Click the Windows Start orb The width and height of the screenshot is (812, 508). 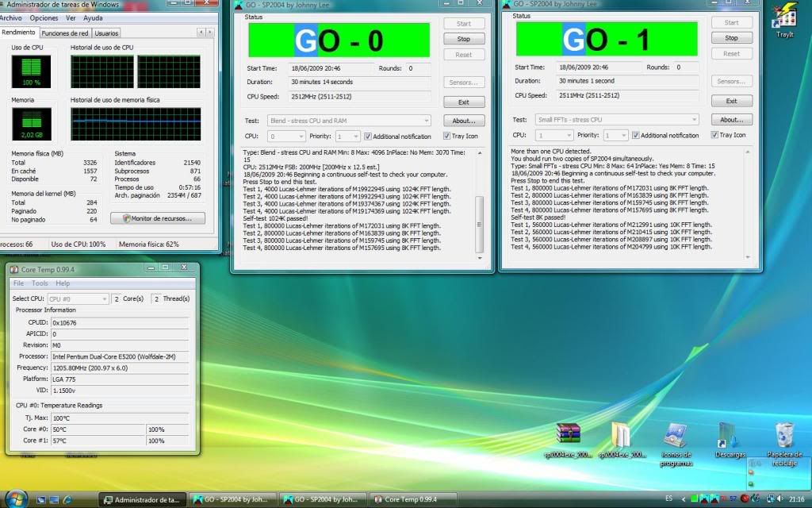pyautogui.click(x=17, y=498)
